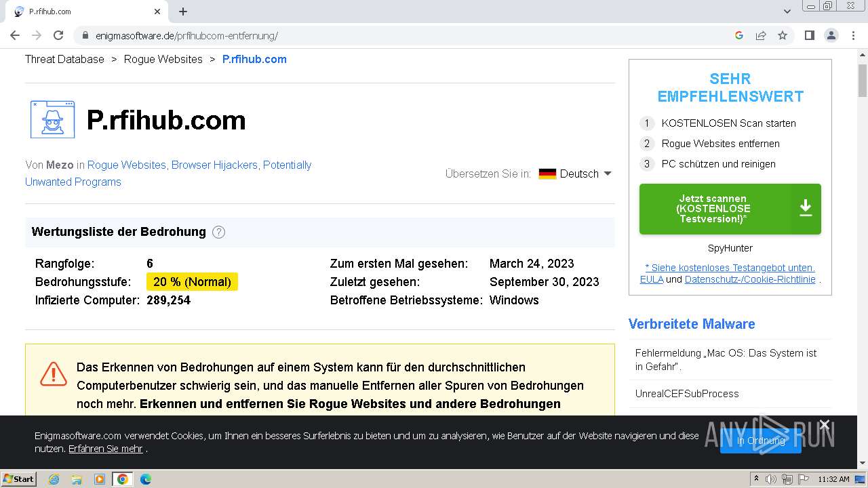Image resolution: width=868 pixels, height=488 pixels.
Task: Click the address bar URL
Action: pos(186,36)
